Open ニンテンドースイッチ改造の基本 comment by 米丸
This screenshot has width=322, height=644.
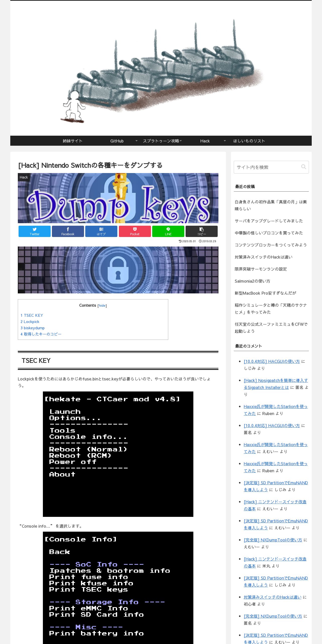point(275,562)
